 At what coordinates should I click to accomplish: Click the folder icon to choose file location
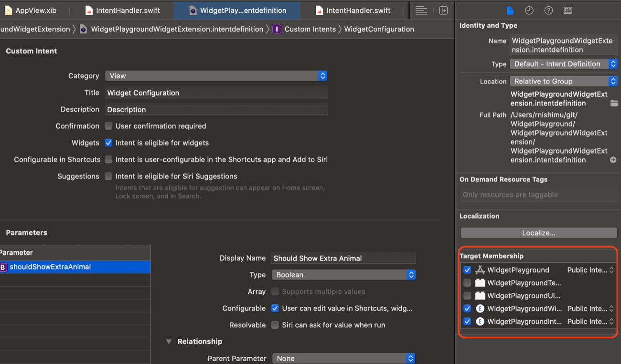click(x=614, y=103)
